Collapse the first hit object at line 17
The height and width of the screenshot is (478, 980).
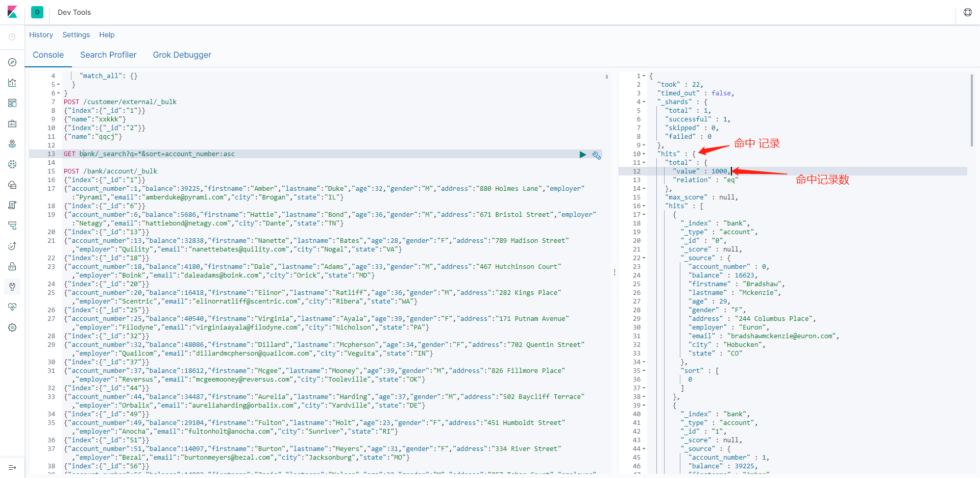pyautogui.click(x=644, y=215)
